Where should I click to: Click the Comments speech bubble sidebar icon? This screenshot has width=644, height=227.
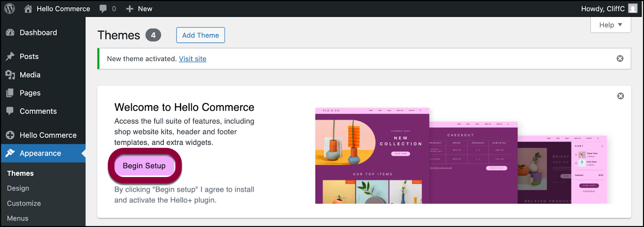click(x=10, y=111)
